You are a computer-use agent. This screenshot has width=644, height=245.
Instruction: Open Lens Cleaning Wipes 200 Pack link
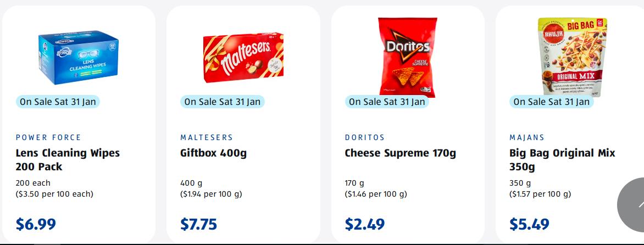click(x=68, y=160)
